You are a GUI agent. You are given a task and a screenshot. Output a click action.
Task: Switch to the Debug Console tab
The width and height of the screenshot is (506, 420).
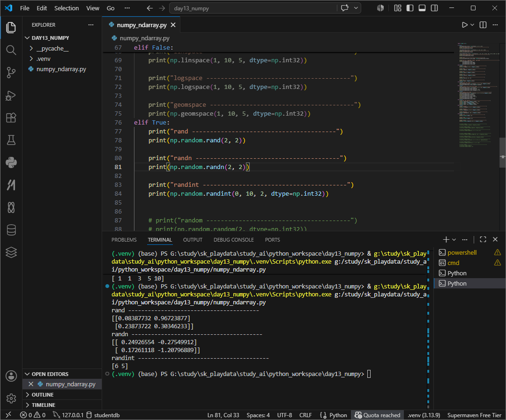click(233, 240)
